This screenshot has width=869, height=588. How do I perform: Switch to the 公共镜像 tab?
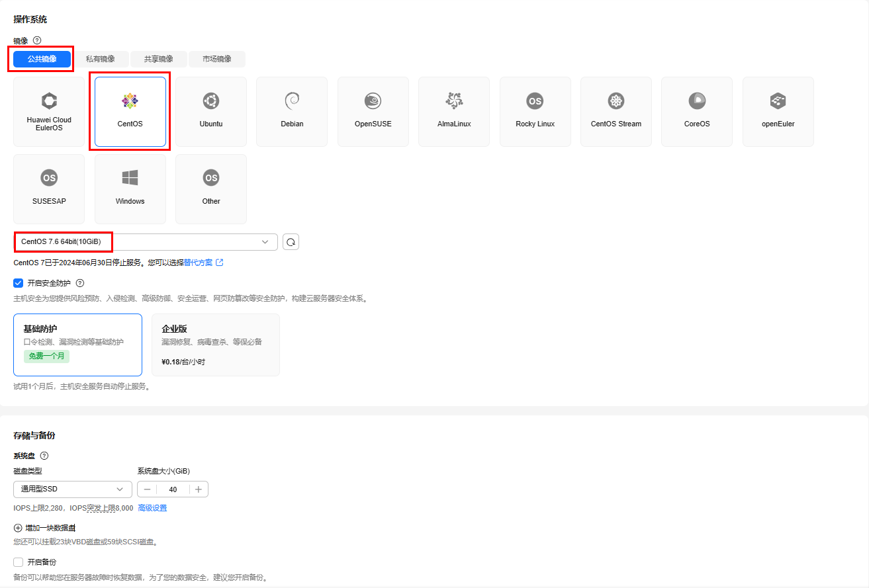click(x=42, y=59)
